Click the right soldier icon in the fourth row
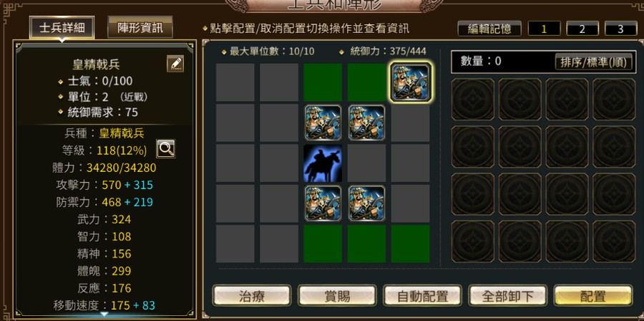 367,203
